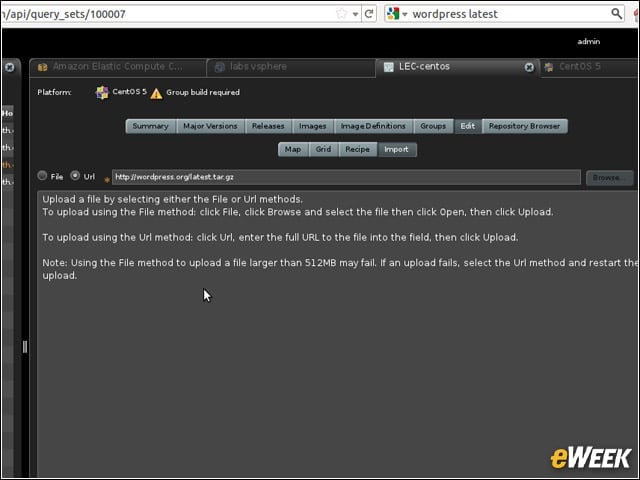Click the Amazon Elastic Compute tab icon
This screenshot has height=480, width=640.
(42, 67)
